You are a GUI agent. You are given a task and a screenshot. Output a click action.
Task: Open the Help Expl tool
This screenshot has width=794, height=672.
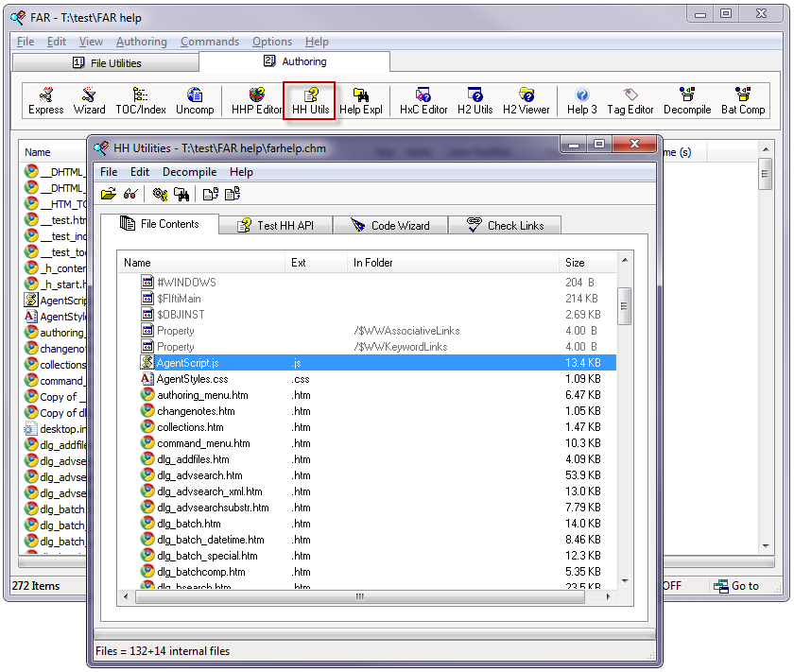pos(360,101)
